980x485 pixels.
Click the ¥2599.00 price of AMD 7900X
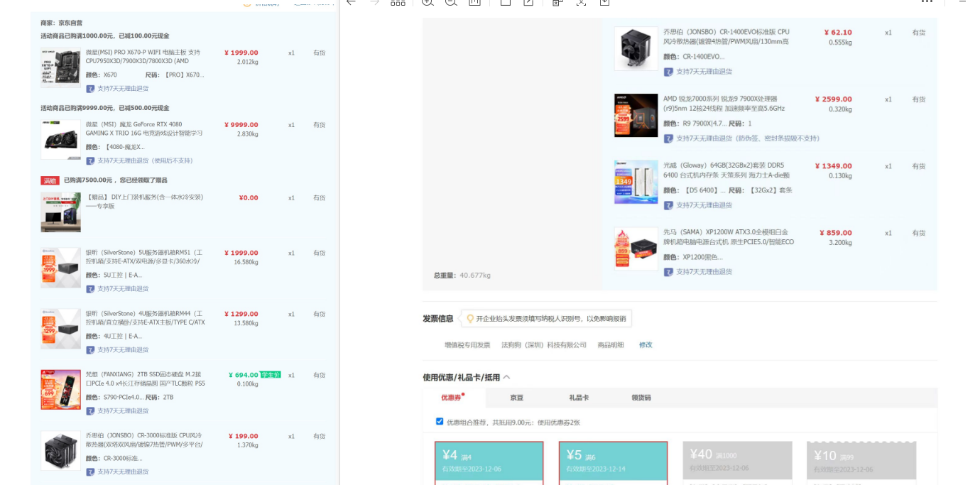coord(834,99)
